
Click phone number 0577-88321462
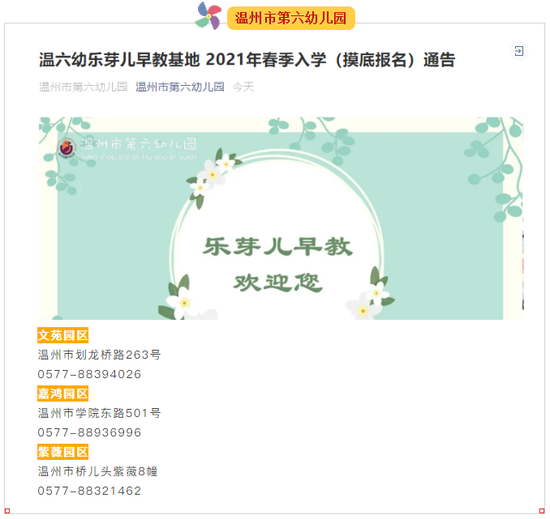pos(89,491)
